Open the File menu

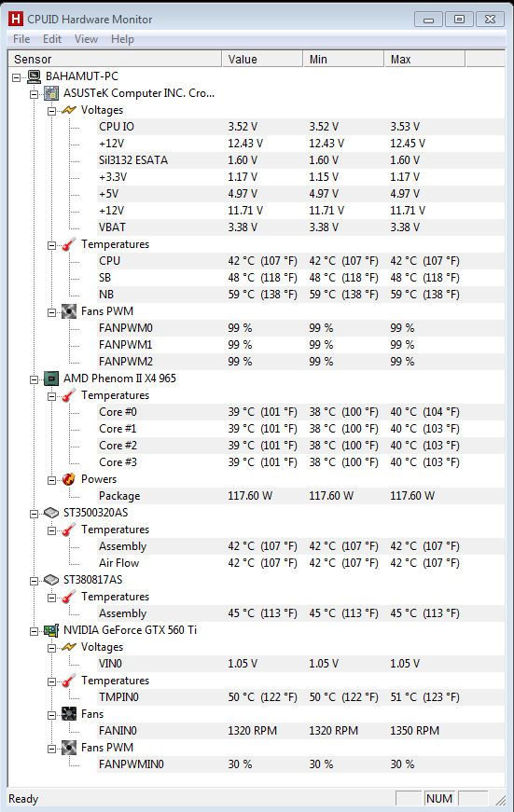click(21, 39)
